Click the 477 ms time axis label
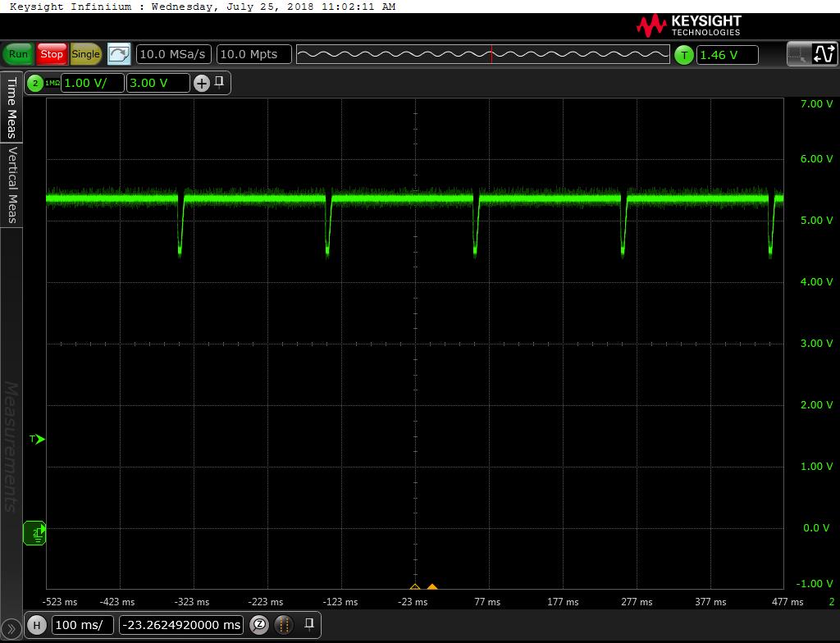This screenshot has width=840, height=643. [x=787, y=602]
